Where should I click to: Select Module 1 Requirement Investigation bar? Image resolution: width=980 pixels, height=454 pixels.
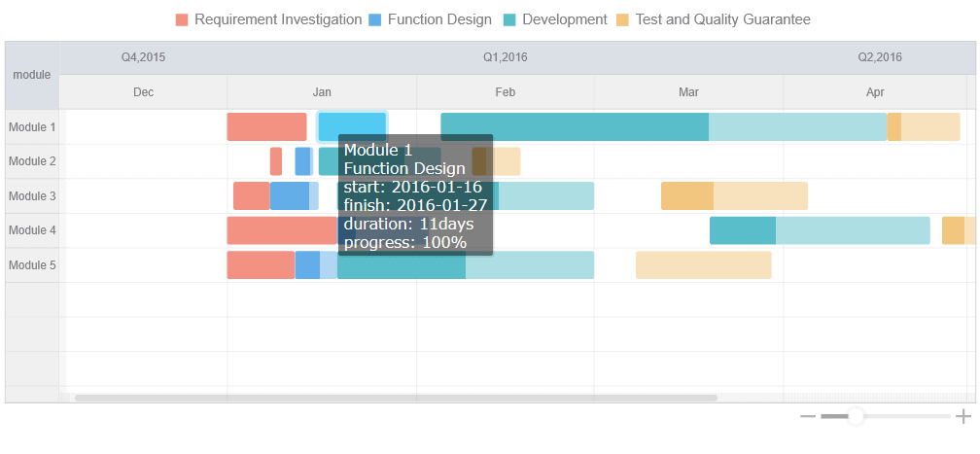click(266, 127)
